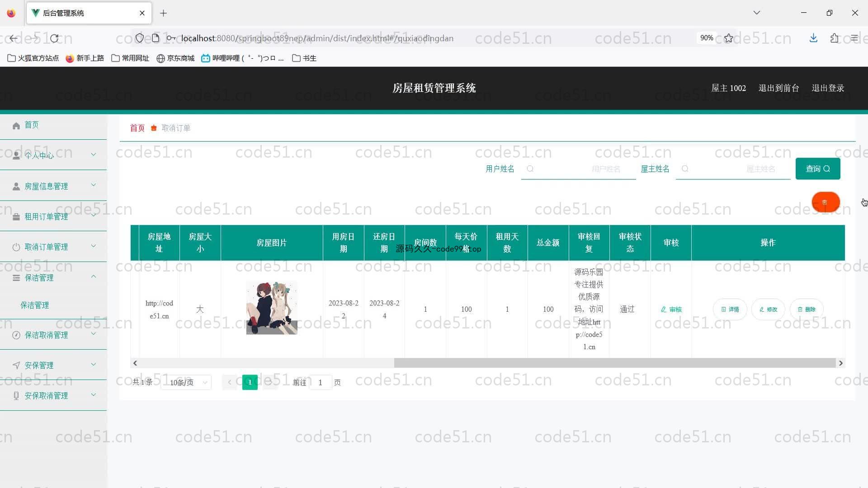
Task: Click the 安保管理 arrow icon
Action: pyautogui.click(x=16, y=365)
